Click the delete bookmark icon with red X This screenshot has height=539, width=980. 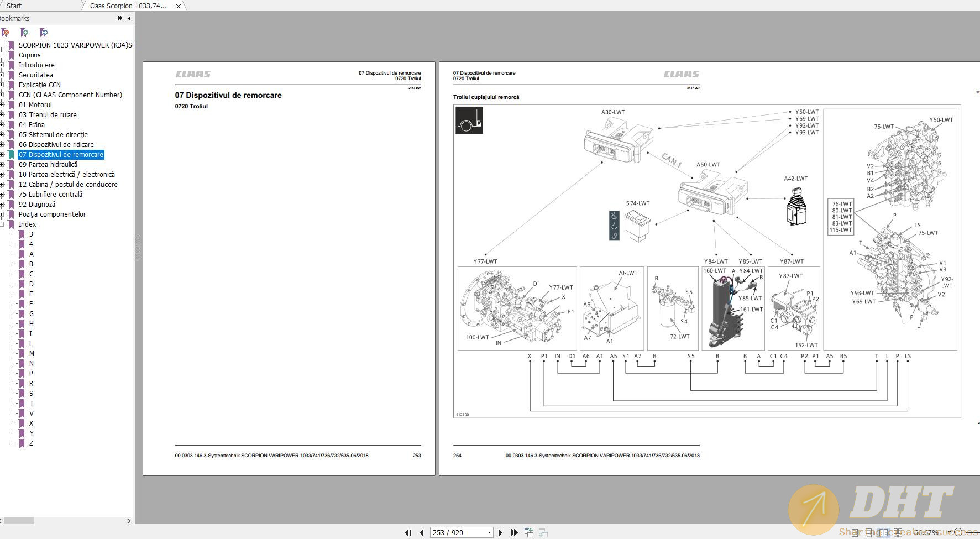[x=6, y=33]
